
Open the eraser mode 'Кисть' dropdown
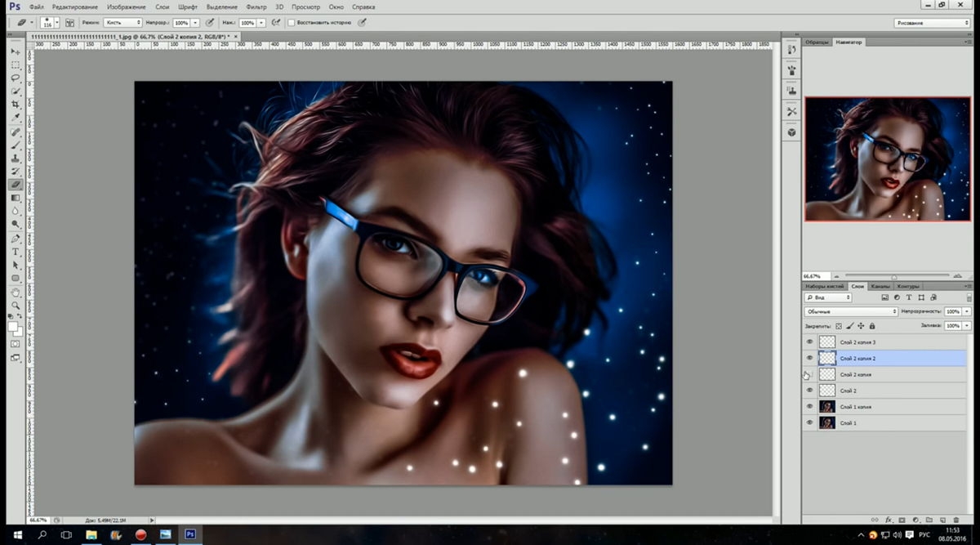(x=122, y=23)
